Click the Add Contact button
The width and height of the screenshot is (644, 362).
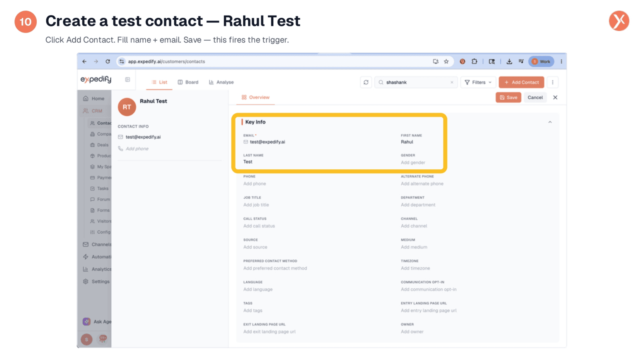pos(521,82)
